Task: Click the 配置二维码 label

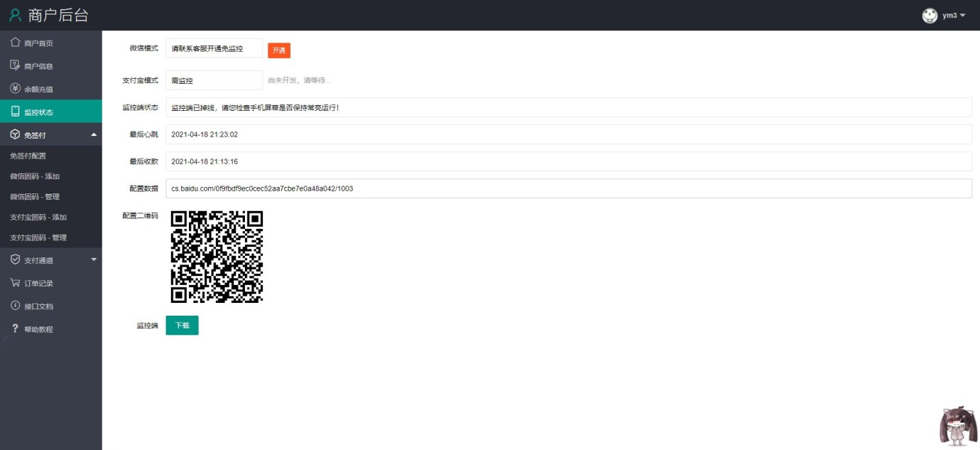Action: [140, 215]
